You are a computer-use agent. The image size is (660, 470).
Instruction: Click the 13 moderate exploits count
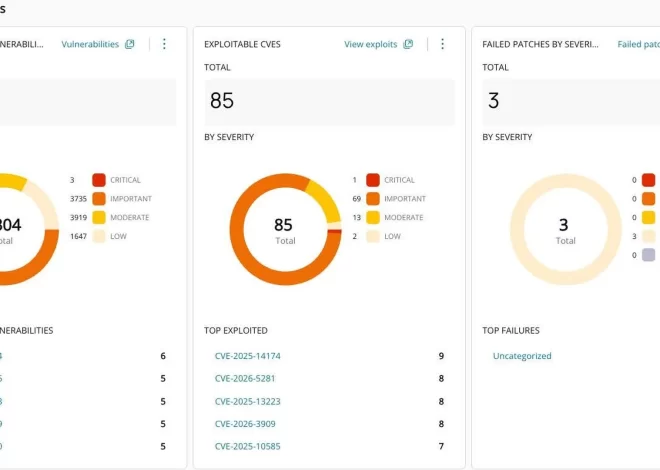357,218
